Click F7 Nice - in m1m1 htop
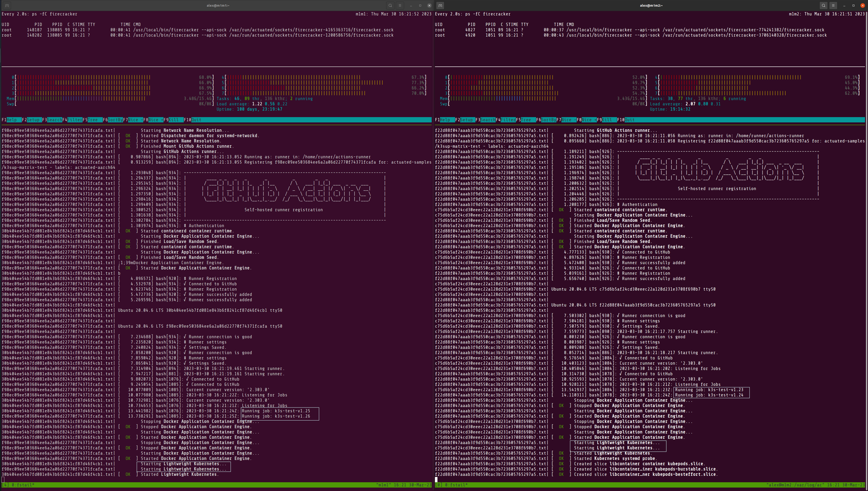This screenshot has width=868, height=491. click(x=133, y=120)
